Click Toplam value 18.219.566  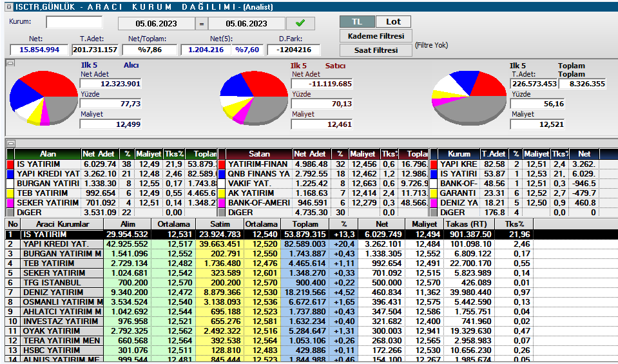click(305, 292)
